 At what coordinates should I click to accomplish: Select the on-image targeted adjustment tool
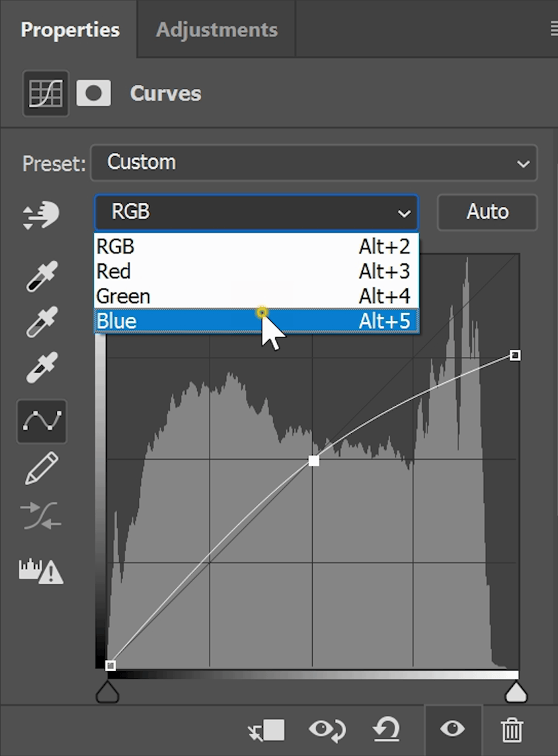pos(41,216)
